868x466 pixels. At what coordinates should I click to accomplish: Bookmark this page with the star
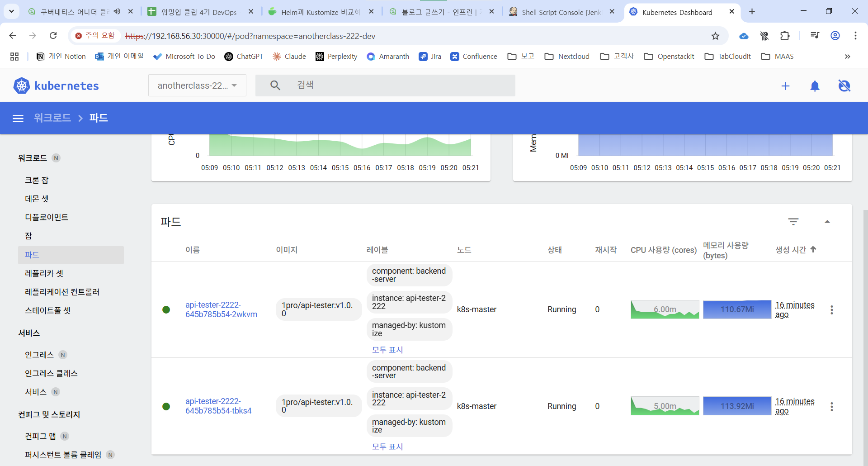(715, 36)
